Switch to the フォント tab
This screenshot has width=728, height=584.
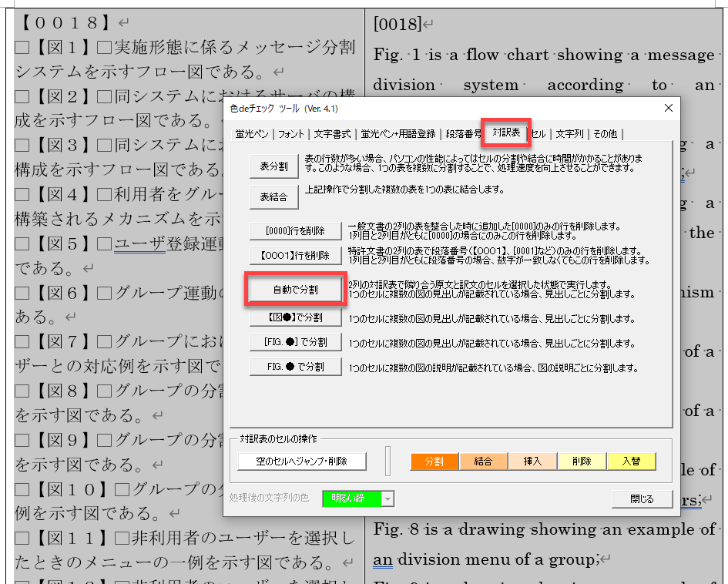[x=291, y=134]
